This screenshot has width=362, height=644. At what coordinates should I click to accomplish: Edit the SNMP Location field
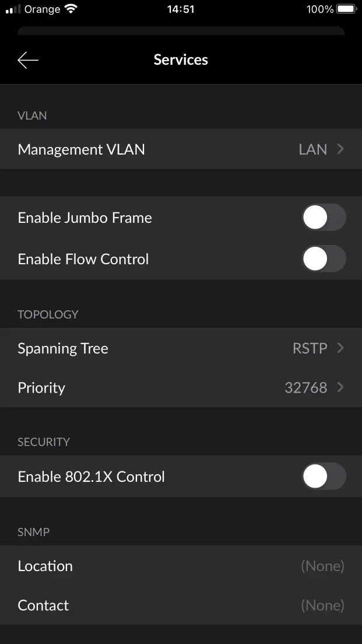click(x=322, y=566)
